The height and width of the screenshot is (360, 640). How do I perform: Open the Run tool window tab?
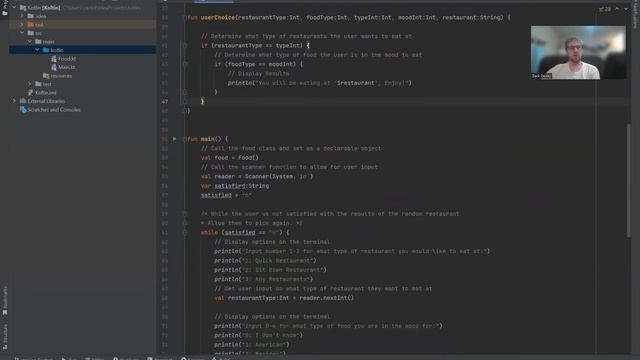(x=69, y=358)
